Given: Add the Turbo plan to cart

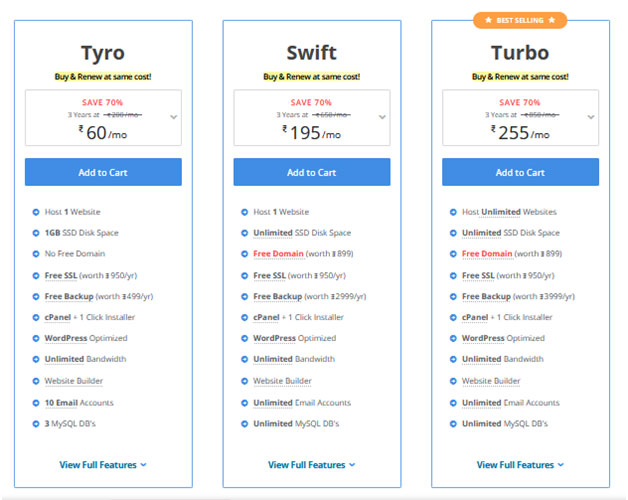Looking at the screenshot, I should tap(520, 172).
